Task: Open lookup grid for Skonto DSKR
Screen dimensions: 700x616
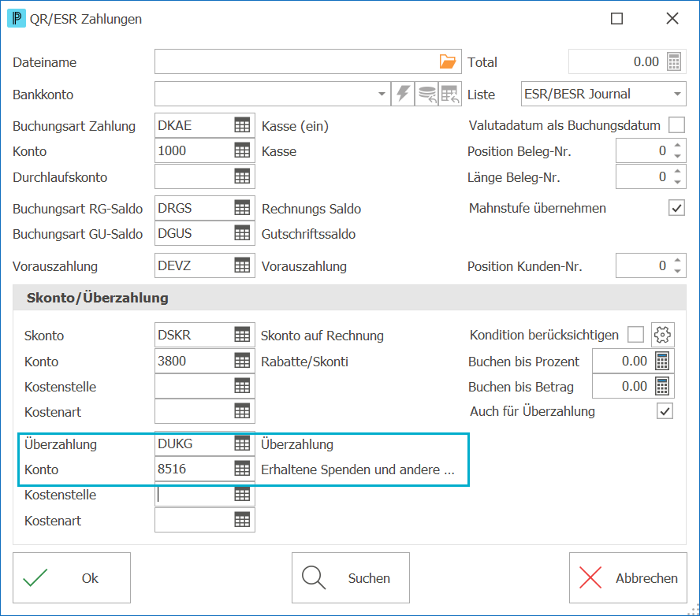Action: 242,335
